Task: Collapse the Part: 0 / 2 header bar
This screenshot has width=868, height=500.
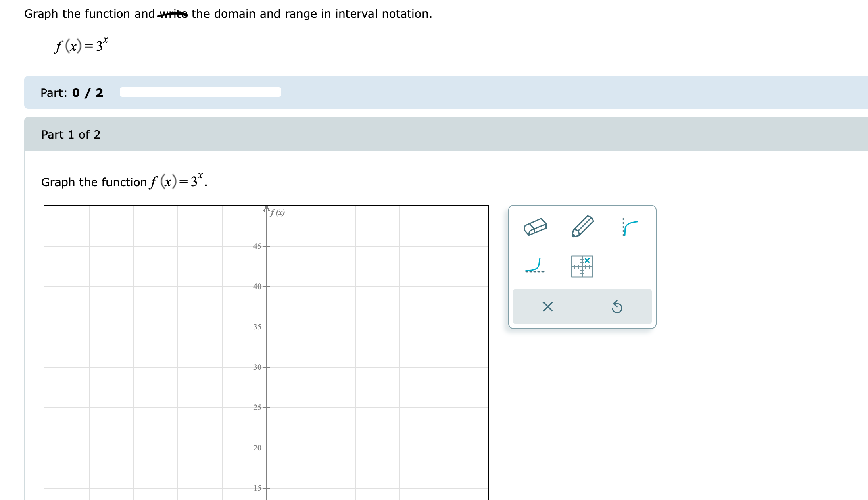Action: 72,92
